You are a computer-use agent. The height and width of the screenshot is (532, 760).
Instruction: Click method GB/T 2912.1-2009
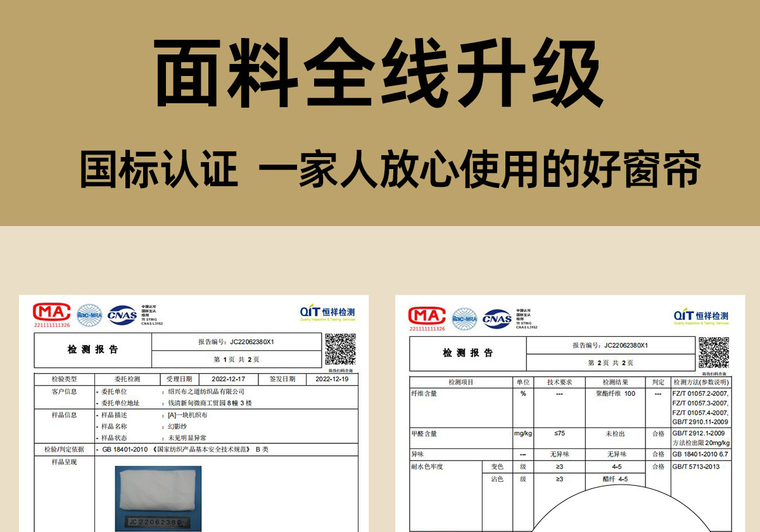point(700,434)
